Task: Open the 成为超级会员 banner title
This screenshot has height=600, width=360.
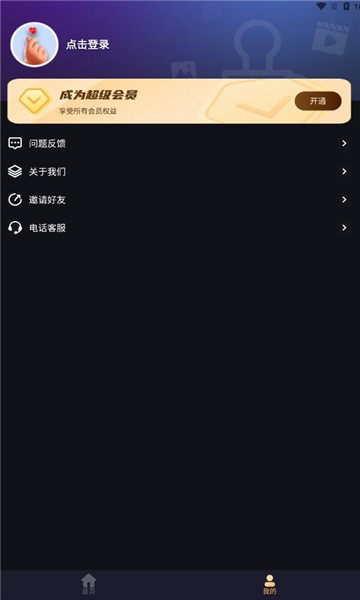Action: point(98,95)
